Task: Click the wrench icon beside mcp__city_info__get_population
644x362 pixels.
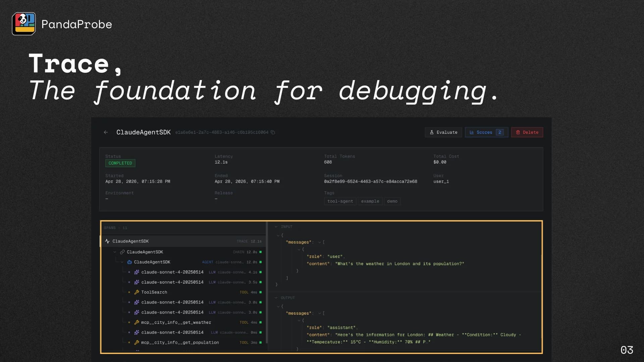Action: click(x=137, y=343)
